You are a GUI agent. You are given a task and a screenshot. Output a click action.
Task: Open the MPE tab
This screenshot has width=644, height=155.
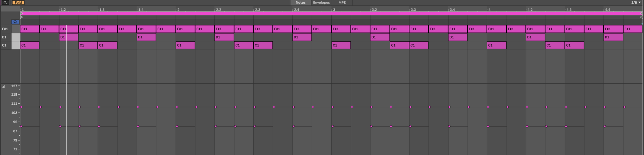[x=342, y=2]
